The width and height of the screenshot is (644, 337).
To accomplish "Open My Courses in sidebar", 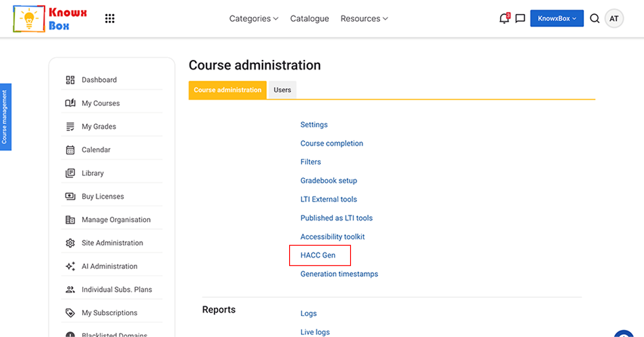I will point(101,103).
